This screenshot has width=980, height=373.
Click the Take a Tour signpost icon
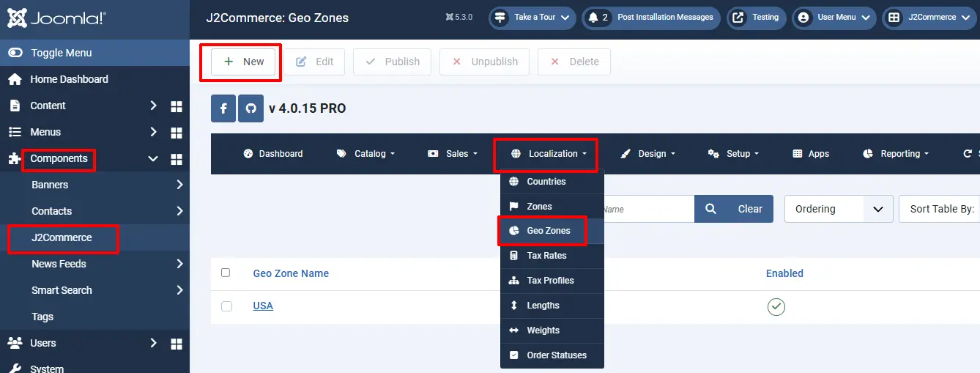tap(500, 18)
